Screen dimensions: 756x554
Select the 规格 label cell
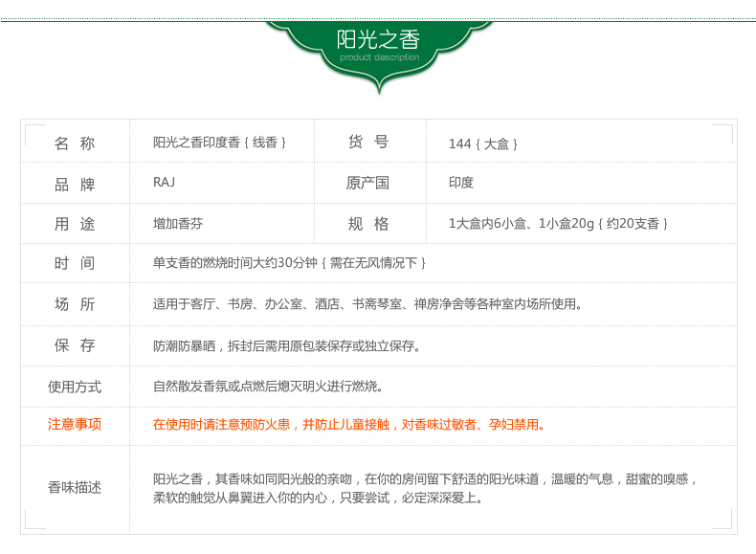[x=368, y=224]
